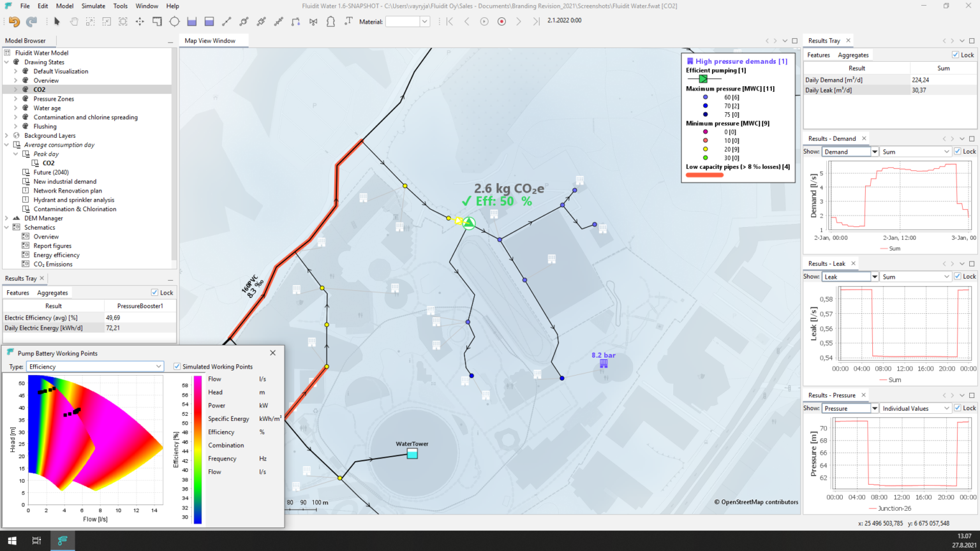The width and height of the screenshot is (980, 551).
Task: Open the Simulate menu
Action: 93,6
